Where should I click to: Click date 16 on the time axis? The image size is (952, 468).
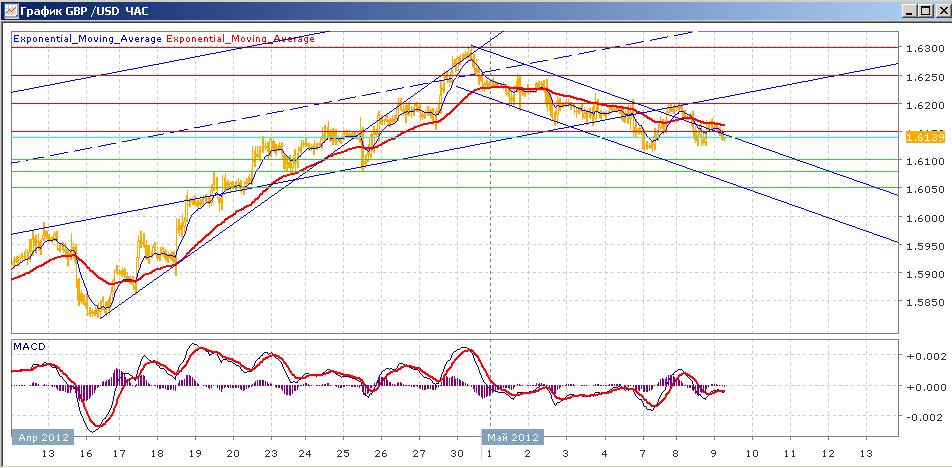[86, 454]
